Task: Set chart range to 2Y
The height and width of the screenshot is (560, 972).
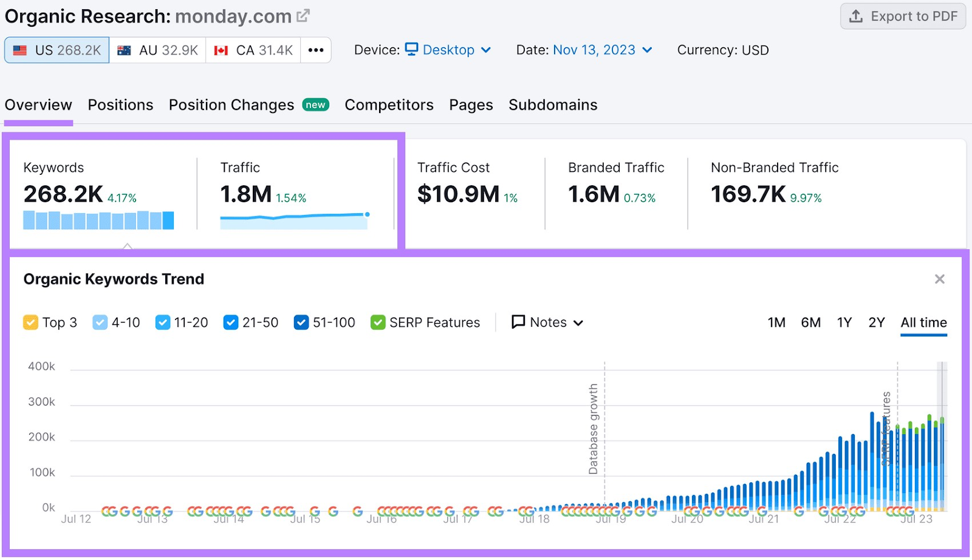Action: coord(877,323)
